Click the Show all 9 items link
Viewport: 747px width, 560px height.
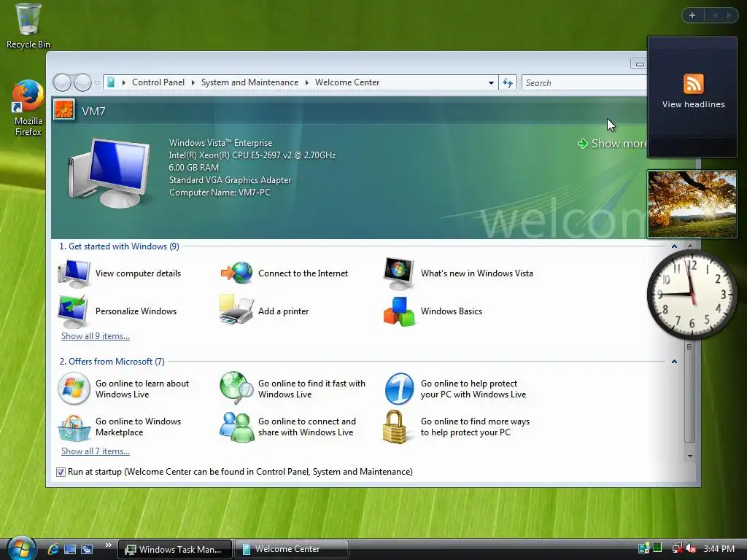pos(96,335)
